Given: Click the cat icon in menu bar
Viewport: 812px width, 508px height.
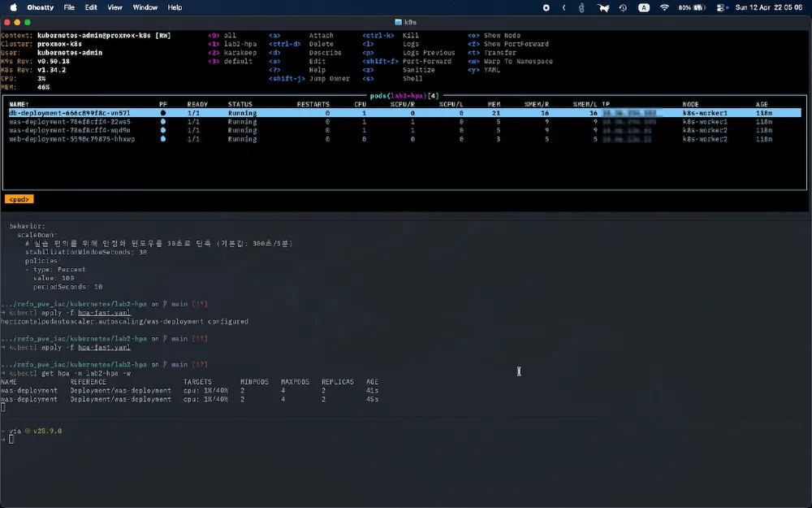Looking at the screenshot, I should point(603,7).
